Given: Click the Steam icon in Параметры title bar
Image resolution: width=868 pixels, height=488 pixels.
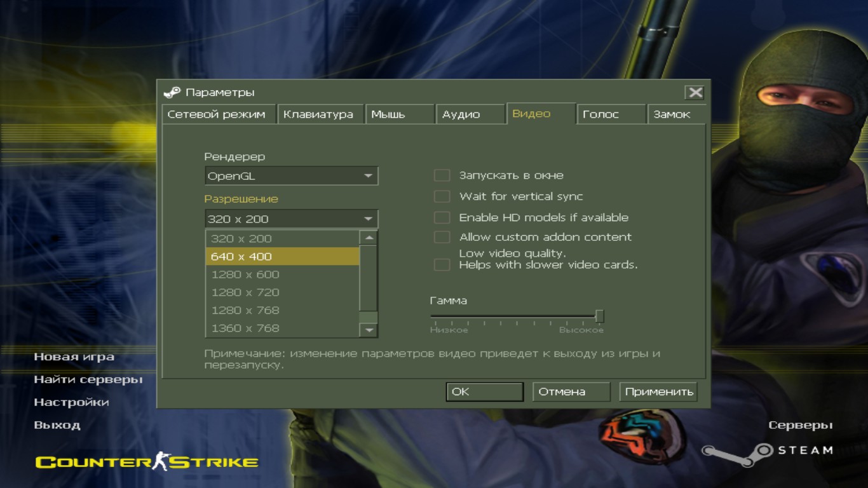Looking at the screenshot, I should click(172, 93).
